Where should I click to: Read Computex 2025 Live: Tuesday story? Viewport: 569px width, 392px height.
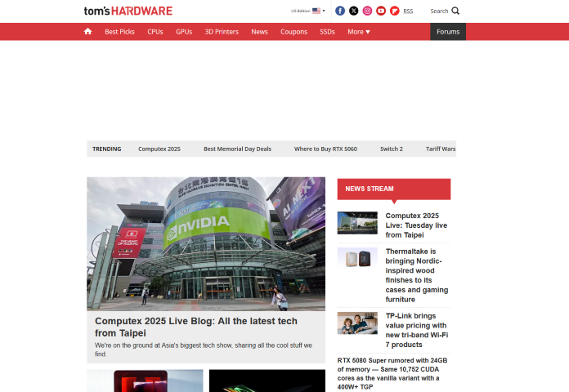pyautogui.click(x=416, y=225)
